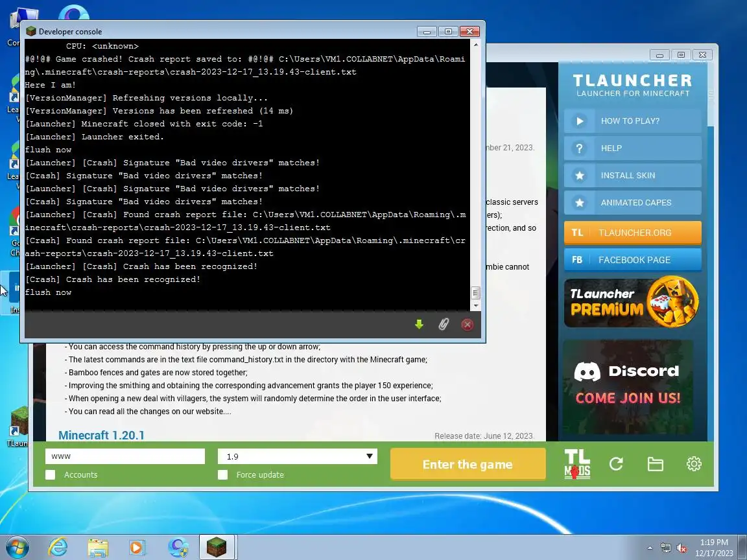Click the "Here I am!" console line

pos(51,85)
